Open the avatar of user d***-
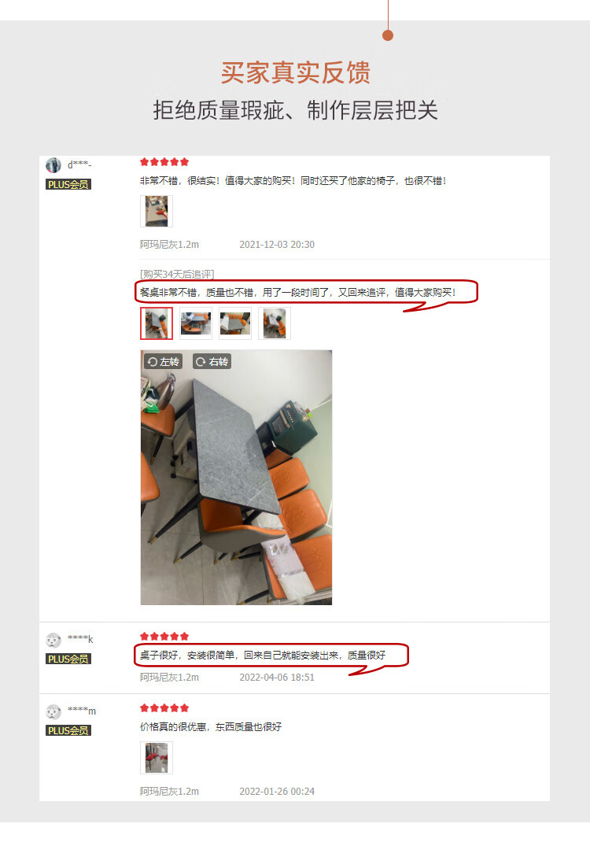Viewport: 590px width, 868px height. coord(53,165)
